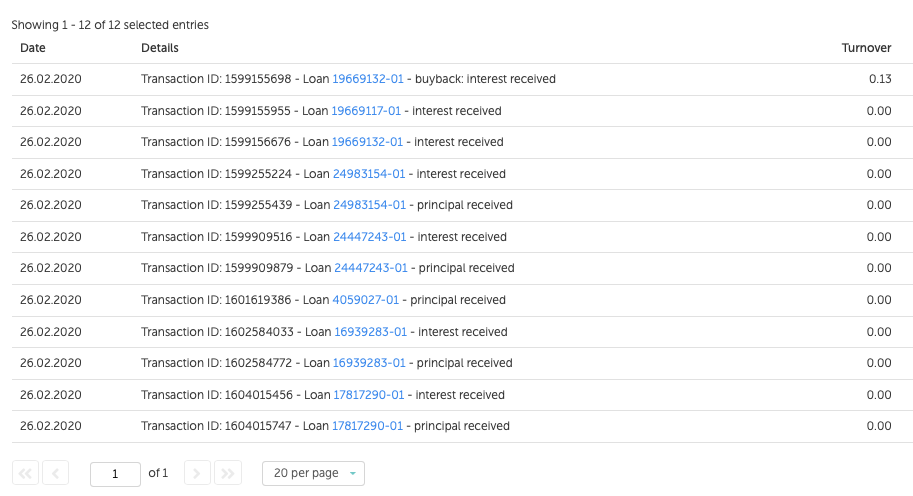Click the Turnover column header
The image size is (913, 496).
pyautogui.click(x=866, y=48)
